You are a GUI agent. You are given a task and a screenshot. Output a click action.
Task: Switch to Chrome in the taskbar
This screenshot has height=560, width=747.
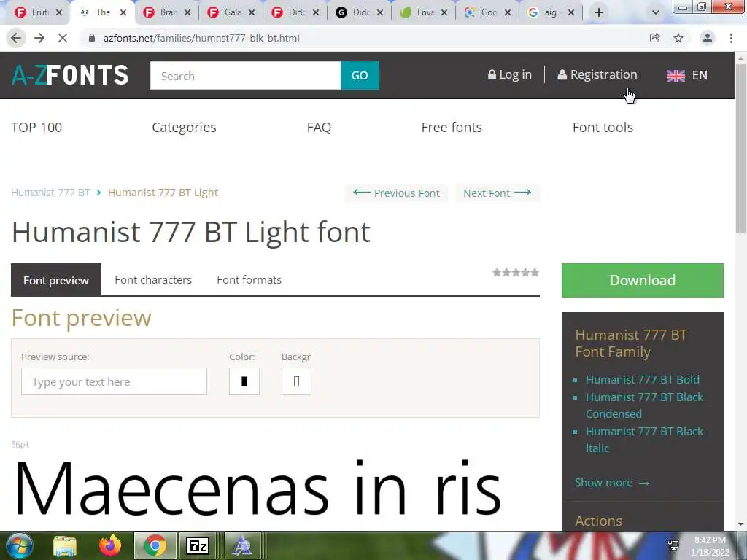tap(155, 545)
